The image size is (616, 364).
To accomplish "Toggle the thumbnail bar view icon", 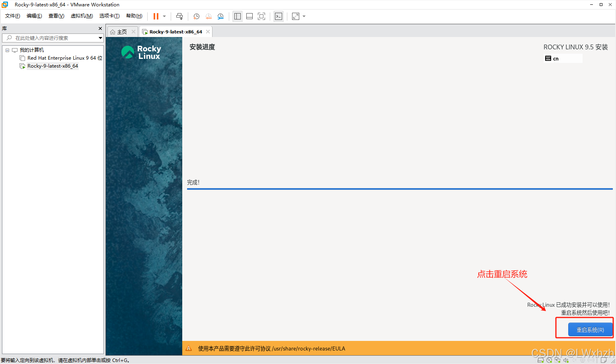I will pyautogui.click(x=250, y=16).
